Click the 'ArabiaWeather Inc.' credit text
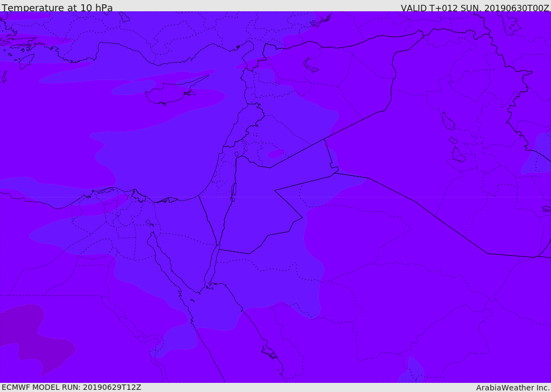 tap(513, 388)
